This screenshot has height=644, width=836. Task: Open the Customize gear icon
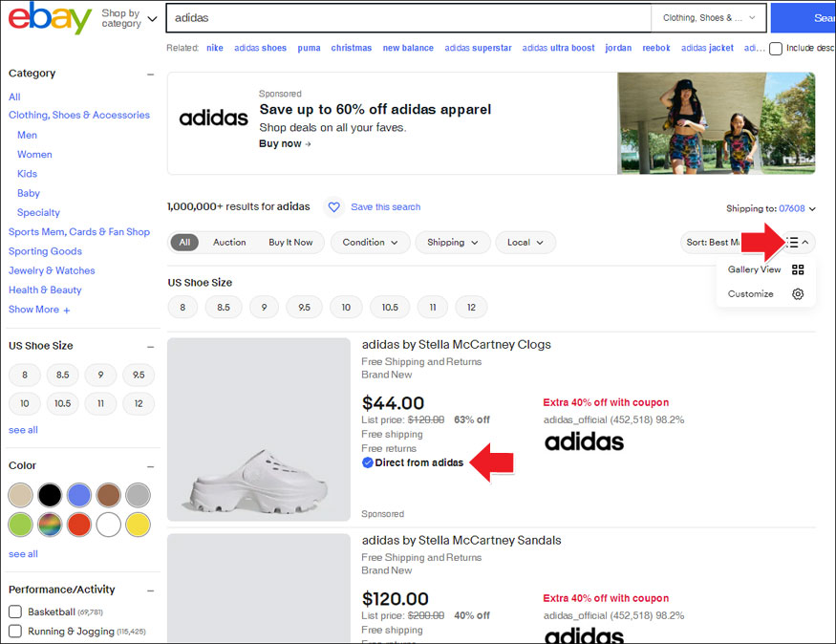coord(798,293)
